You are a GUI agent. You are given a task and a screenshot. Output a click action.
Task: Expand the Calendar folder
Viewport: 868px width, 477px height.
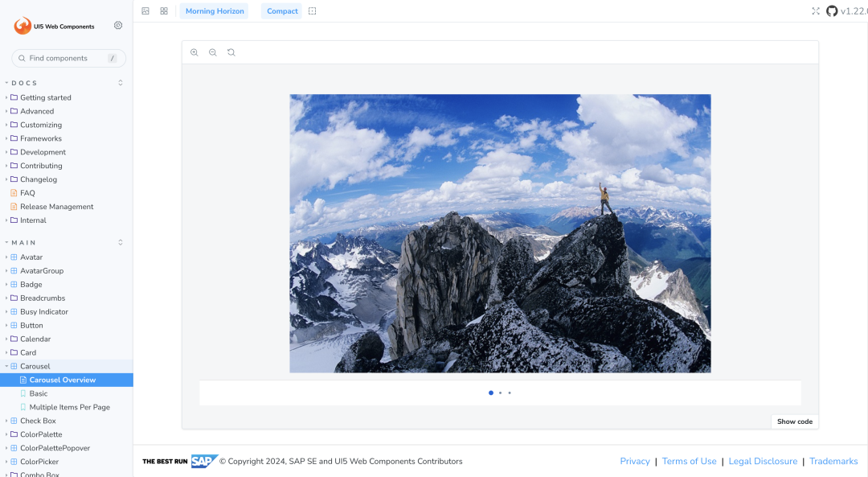click(35, 339)
